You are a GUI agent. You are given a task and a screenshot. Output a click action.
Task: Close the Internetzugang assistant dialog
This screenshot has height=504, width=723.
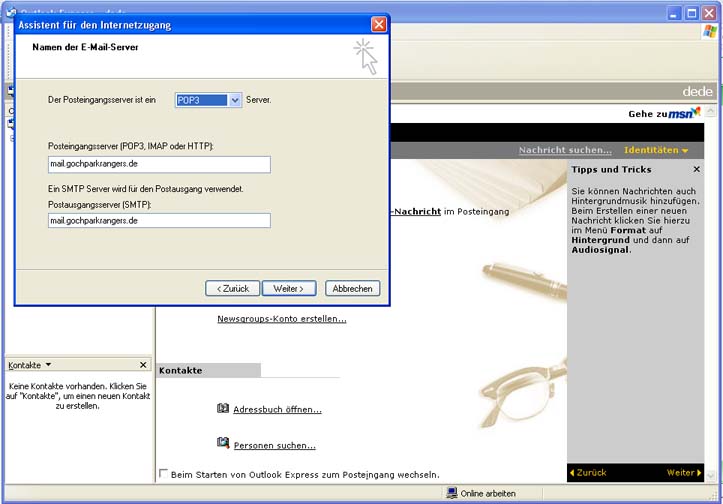378,24
